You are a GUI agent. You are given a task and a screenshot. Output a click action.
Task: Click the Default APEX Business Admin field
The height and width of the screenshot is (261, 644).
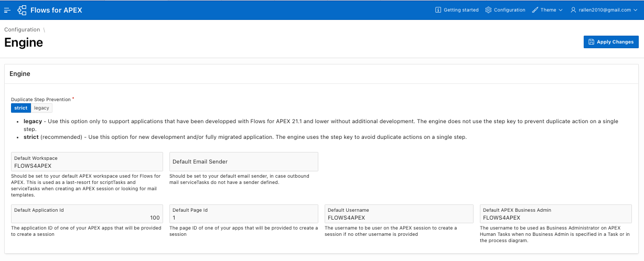coord(555,214)
